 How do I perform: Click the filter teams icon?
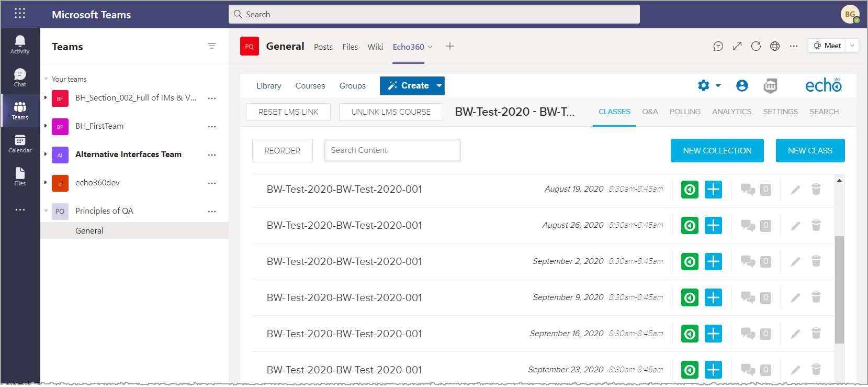[212, 46]
